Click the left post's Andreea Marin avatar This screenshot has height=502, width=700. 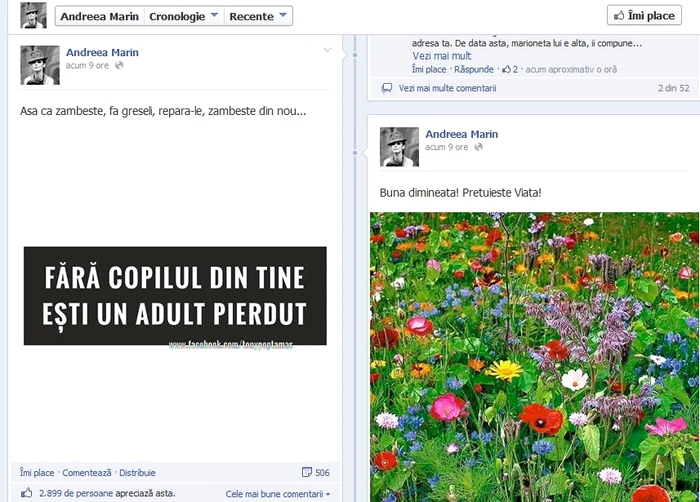click(40, 65)
